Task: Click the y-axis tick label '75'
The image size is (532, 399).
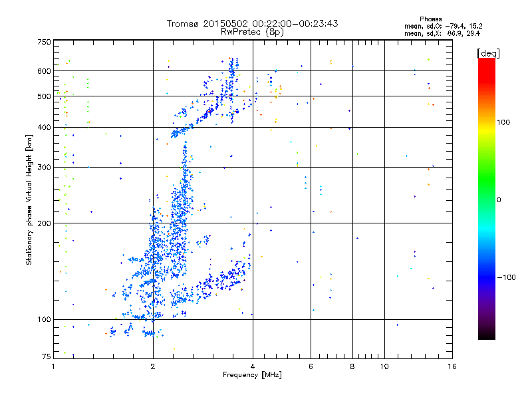Action: pos(47,356)
